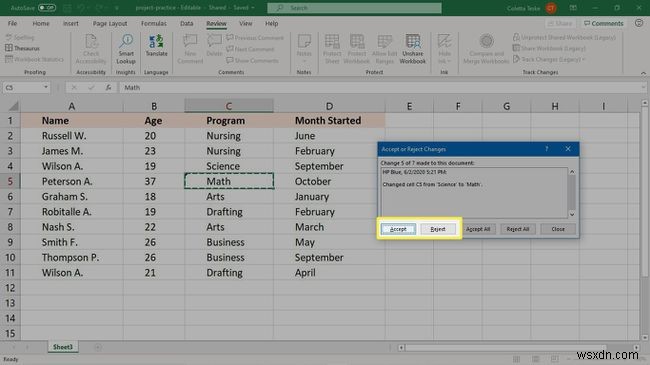This screenshot has height=365, width=650.
Task: Open the File menu
Action: point(12,24)
